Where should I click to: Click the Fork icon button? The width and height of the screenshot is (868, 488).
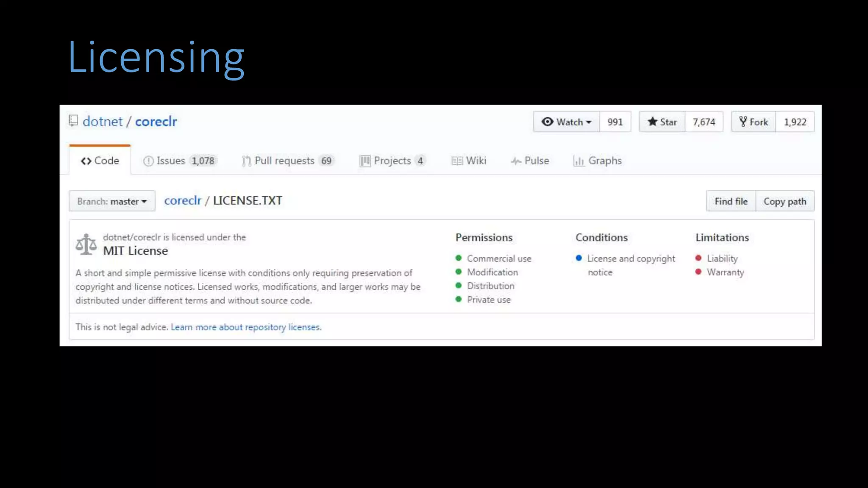tap(743, 122)
